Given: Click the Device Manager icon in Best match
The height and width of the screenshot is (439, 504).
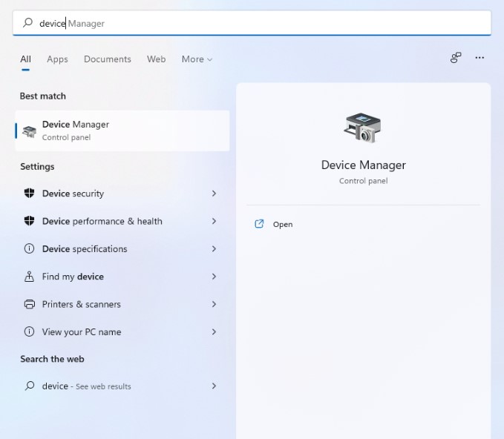Looking at the screenshot, I should click(29, 131).
